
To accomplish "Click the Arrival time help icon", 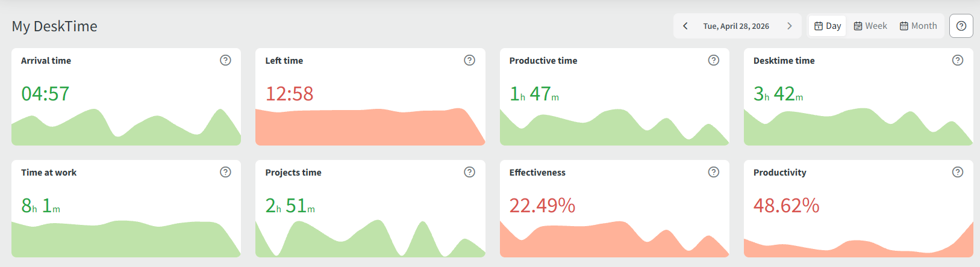I will point(225,60).
